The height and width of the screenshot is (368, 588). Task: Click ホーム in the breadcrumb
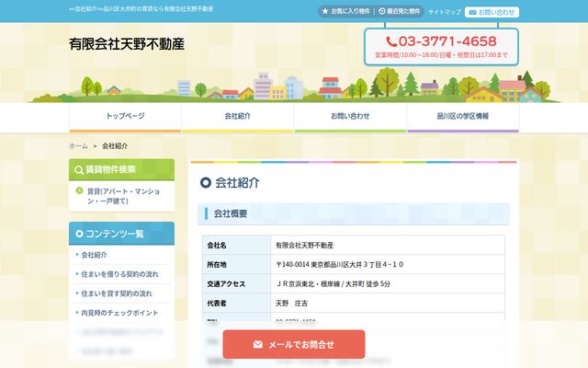tap(78, 145)
